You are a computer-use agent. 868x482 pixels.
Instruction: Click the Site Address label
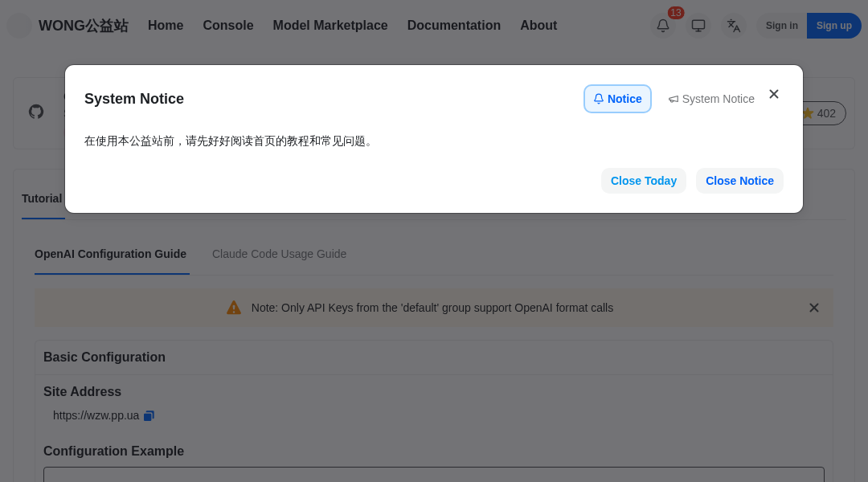[x=82, y=391]
